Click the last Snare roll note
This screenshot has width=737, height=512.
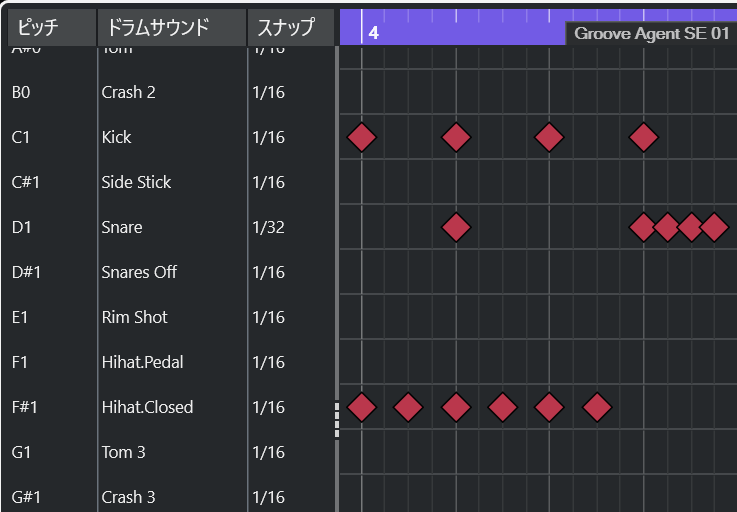[x=713, y=227]
